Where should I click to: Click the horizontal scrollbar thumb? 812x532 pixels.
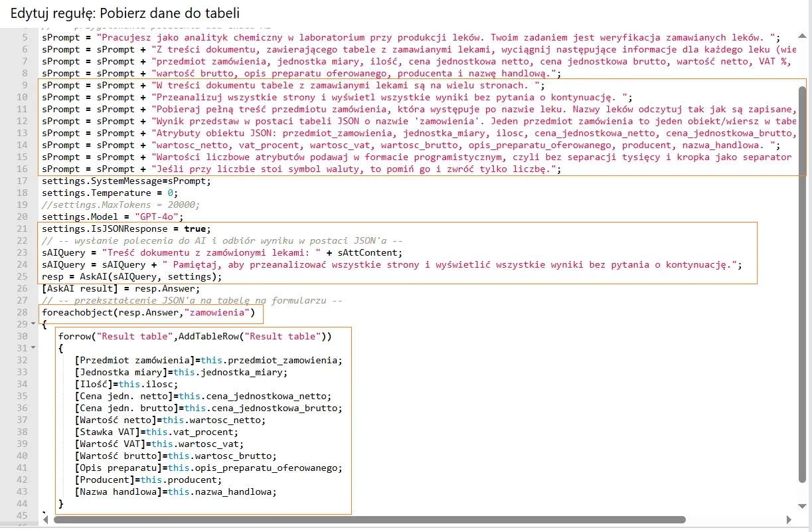(x=369, y=520)
